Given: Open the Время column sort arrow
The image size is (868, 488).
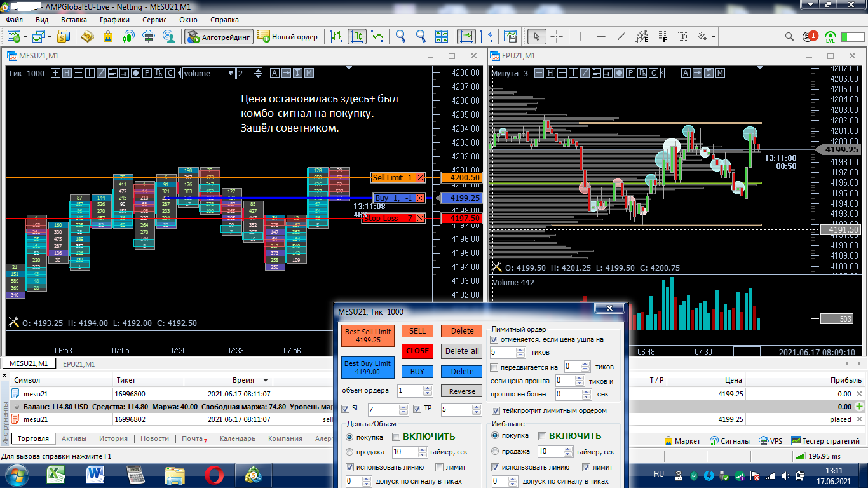Looking at the screenshot, I should 266,380.
